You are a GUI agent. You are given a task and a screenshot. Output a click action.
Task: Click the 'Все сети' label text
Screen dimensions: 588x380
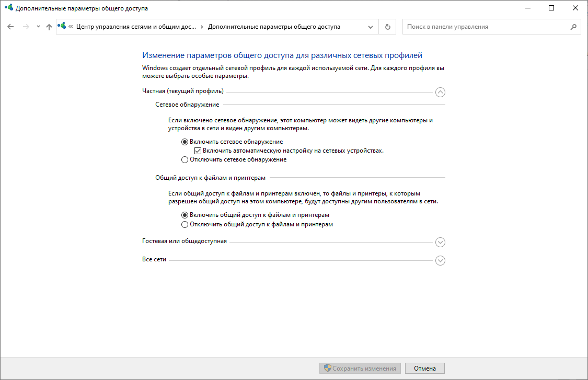[154, 259]
